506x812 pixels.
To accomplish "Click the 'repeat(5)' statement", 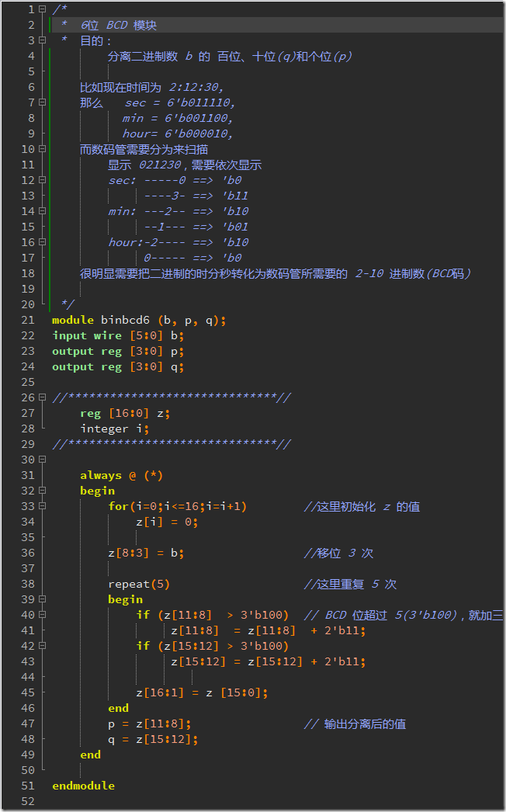I will pos(139,584).
